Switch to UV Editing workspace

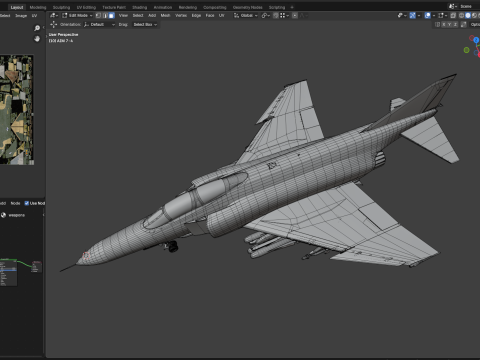(x=86, y=7)
